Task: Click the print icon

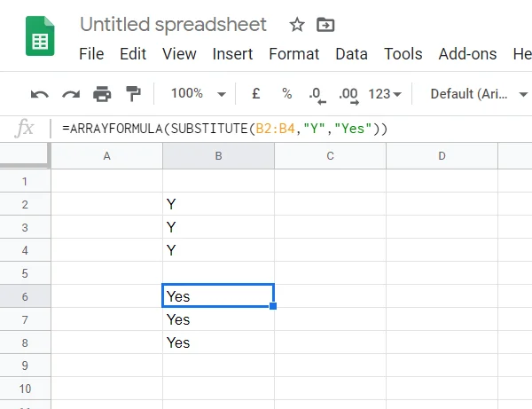Action: coord(102,94)
